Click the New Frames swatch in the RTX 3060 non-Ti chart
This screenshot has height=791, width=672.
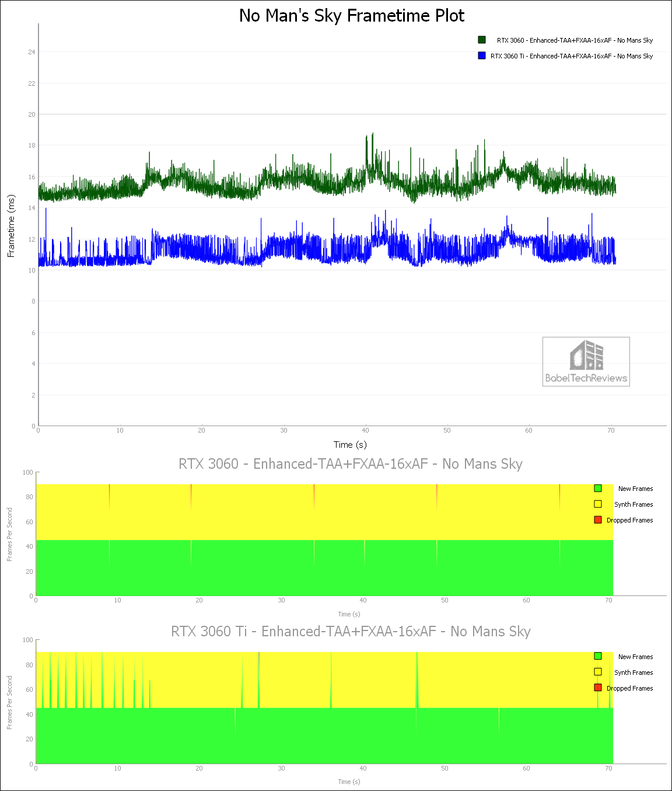tap(598, 488)
